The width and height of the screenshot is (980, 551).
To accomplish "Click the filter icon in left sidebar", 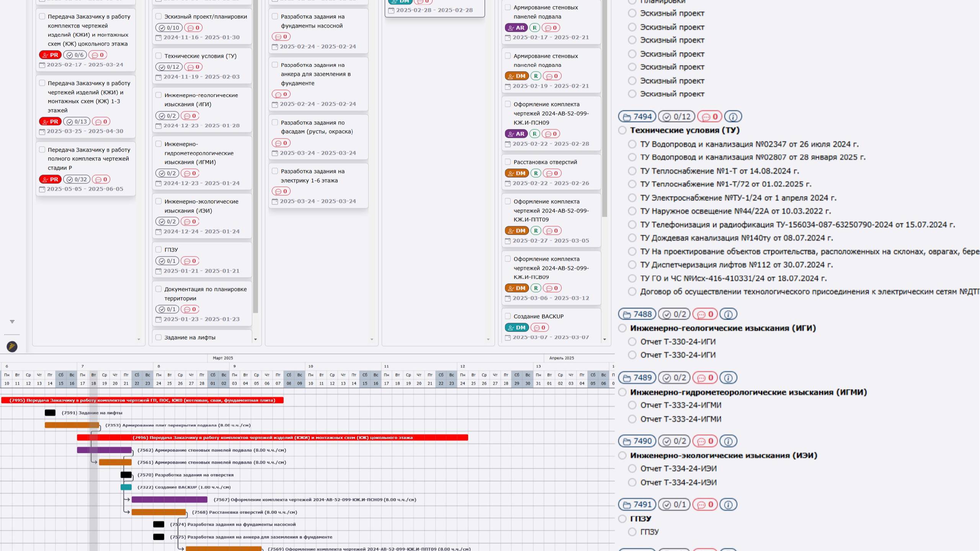I will (x=12, y=322).
